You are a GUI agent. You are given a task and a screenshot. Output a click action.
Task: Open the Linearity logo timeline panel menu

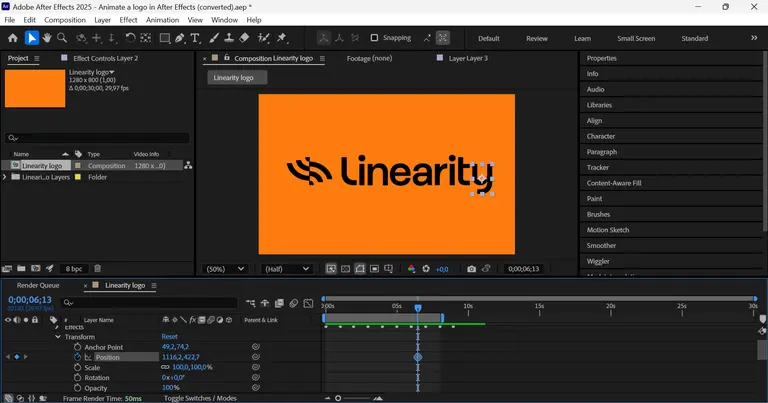[x=154, y=285]
